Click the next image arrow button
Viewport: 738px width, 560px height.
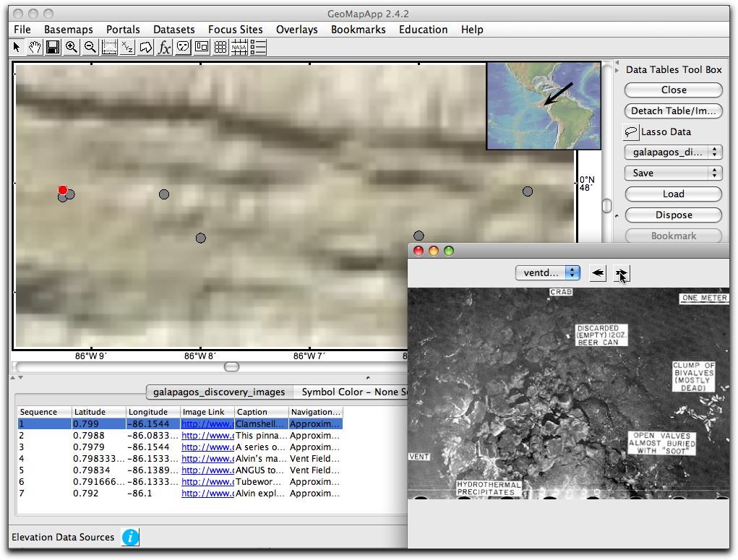click(x=620, y=273)
